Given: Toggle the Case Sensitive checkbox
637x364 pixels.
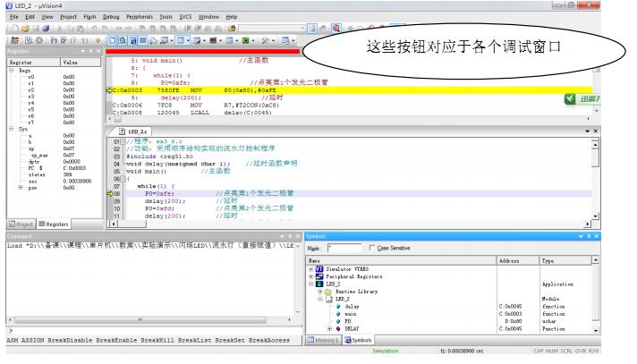Looking at the screenshot, I should point(371,248).
